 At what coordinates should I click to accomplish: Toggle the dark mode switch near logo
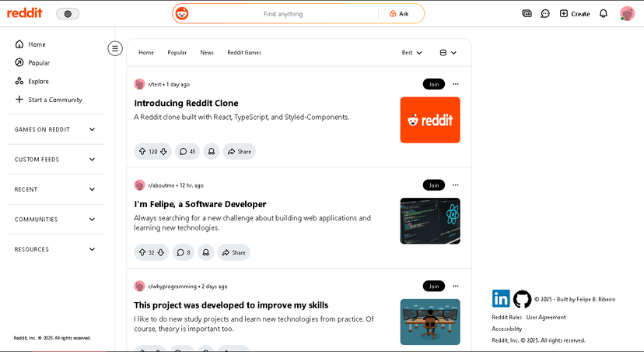pos(68,13)
